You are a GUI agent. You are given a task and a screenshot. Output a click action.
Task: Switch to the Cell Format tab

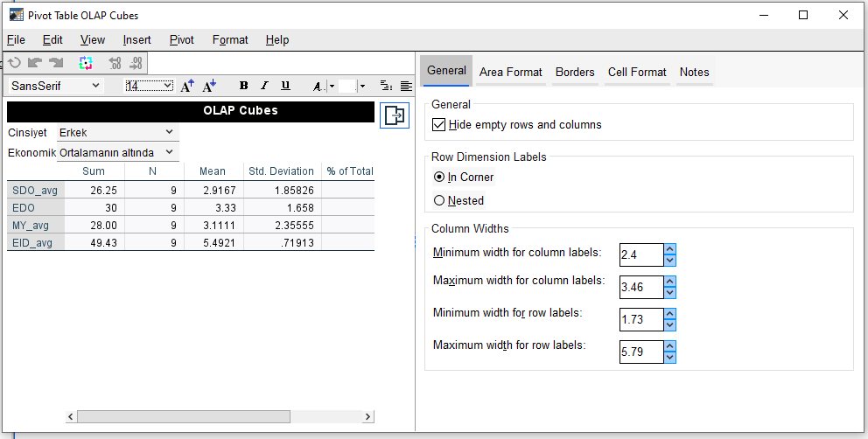[637, 72]
